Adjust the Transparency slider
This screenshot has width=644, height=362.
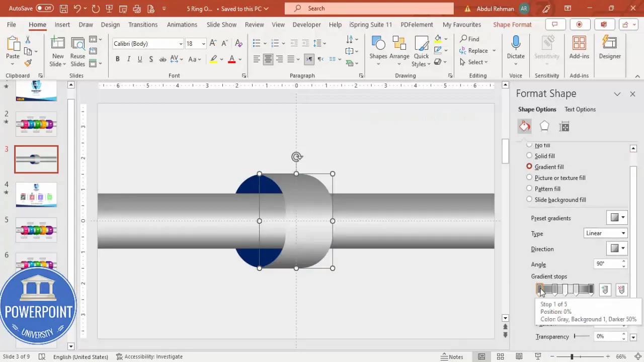click(582, 336)
